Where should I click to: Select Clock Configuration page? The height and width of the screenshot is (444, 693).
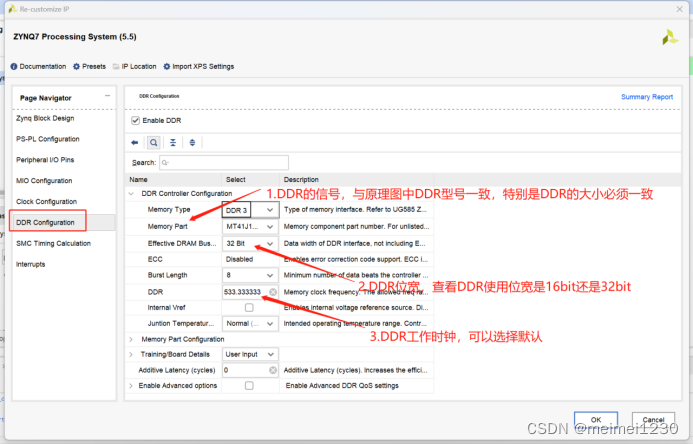click(x=46, y=201)
